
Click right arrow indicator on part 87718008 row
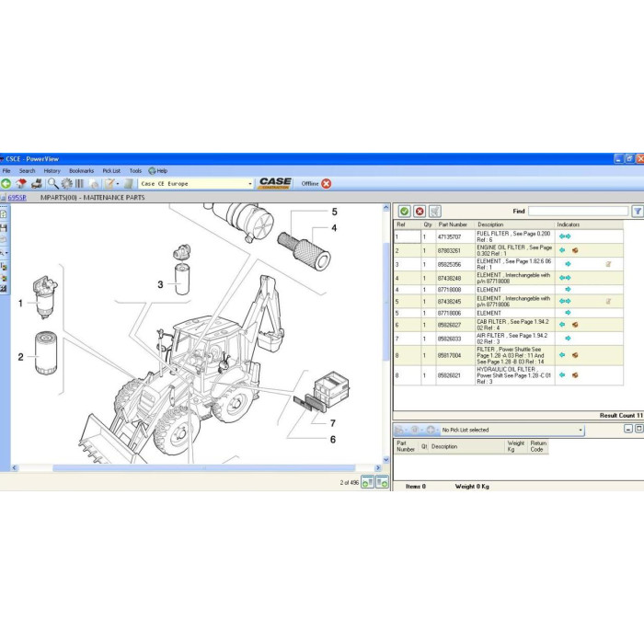point(568,290)
